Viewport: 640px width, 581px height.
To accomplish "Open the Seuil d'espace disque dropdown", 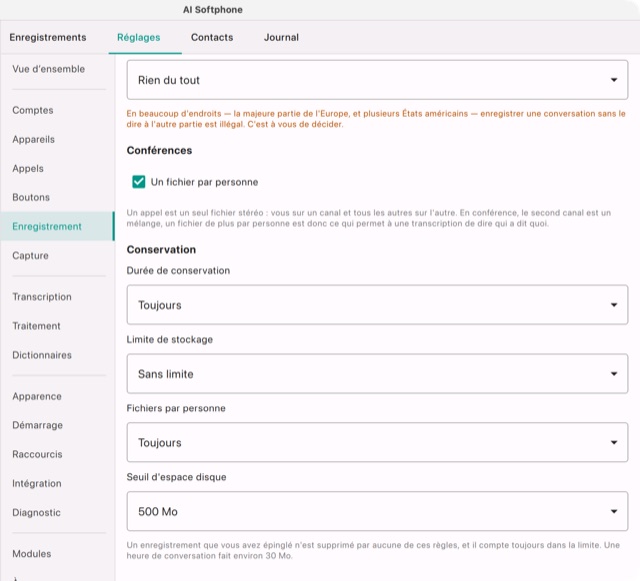I will pyautogui.click(x=377, y=511).
